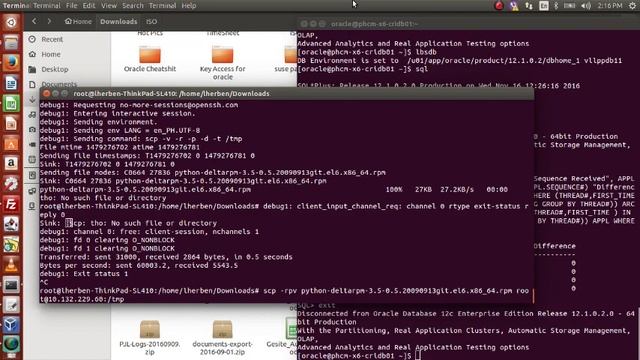Viewport: 640px width, 360px height.
Task: Open the sound volume indicator
Action: coord(586,6)
